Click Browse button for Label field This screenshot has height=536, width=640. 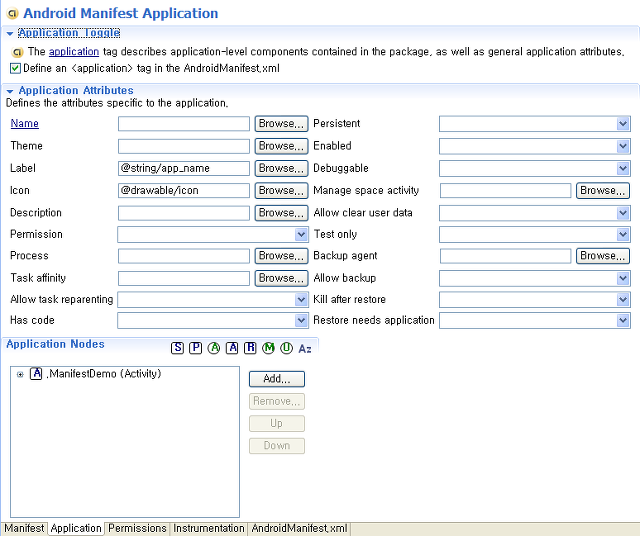(x=281, y=168)
